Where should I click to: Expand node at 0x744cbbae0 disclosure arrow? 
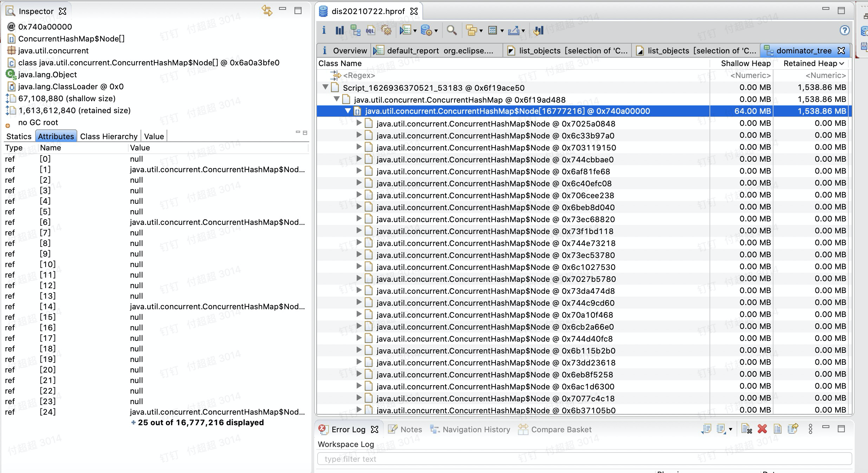tap(359, 159)
